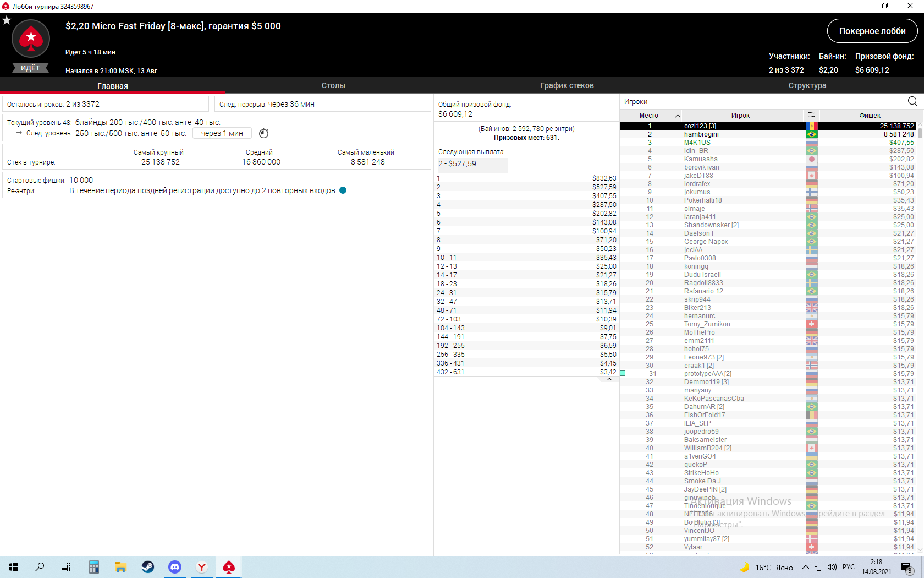Click the teal marker beside place 31

coord(623,373)
